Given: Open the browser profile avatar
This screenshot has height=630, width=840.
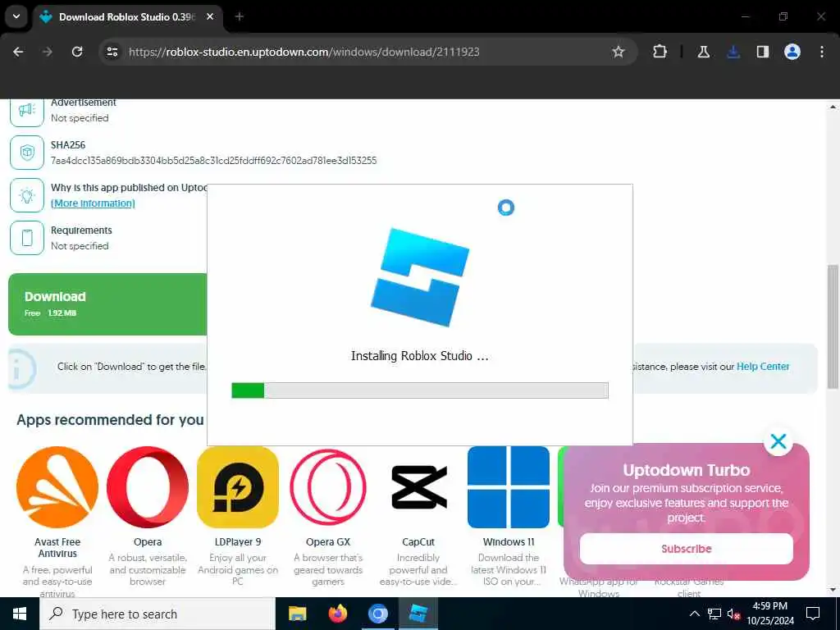Looking at the screenshot, I should coord(792,52).
